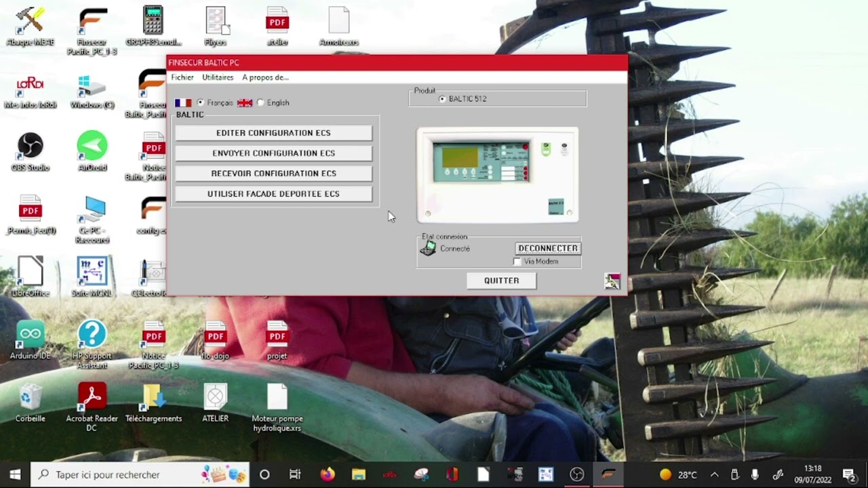Select ATELIER desktop icon
The height and width of the screenshot is (488, 868).
pos(216,403)
